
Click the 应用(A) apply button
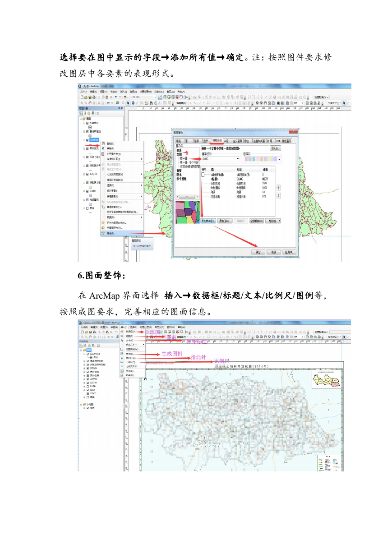[288, 252]
